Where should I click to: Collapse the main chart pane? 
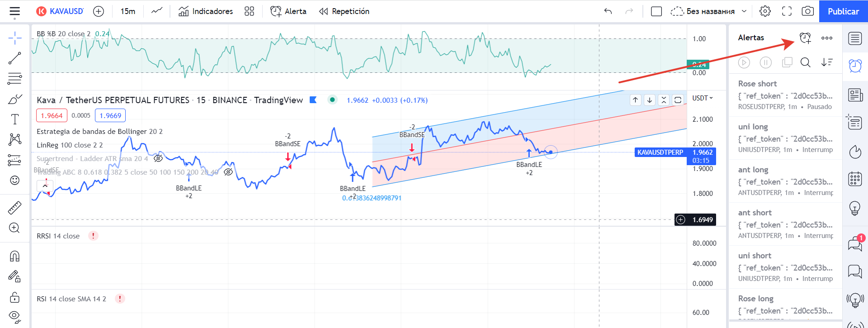click(664, 100)
